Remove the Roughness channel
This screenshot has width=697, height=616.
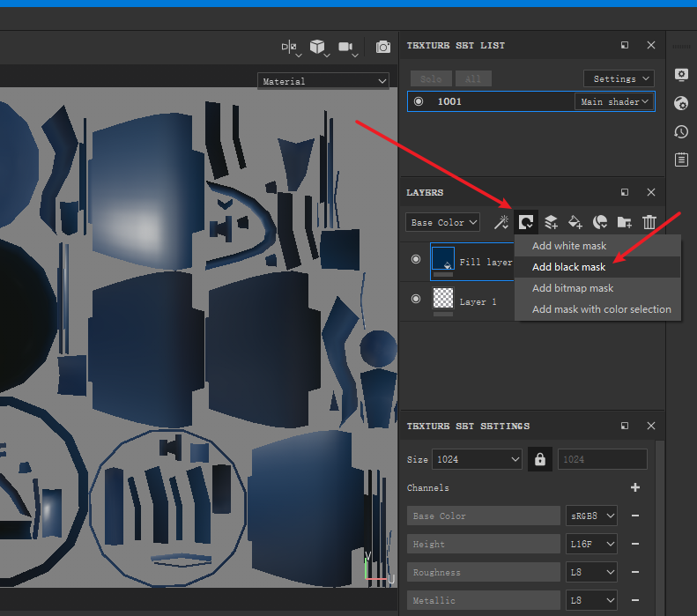[x=635, y=573]
